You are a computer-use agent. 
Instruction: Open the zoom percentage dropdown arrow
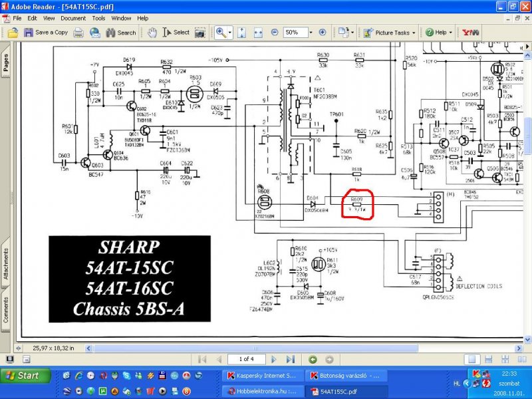(x=311, y=33)
